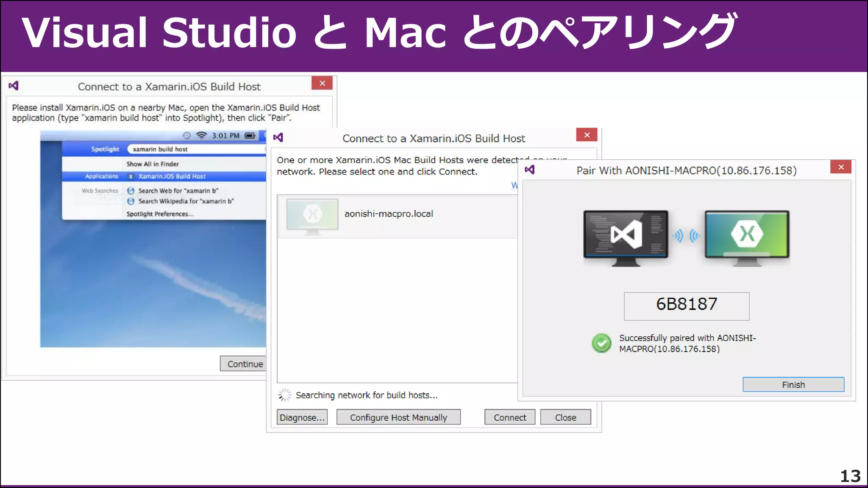Click Visual Studio logo in first dialog title
This screenshot has width=868, height=488.
14,86
